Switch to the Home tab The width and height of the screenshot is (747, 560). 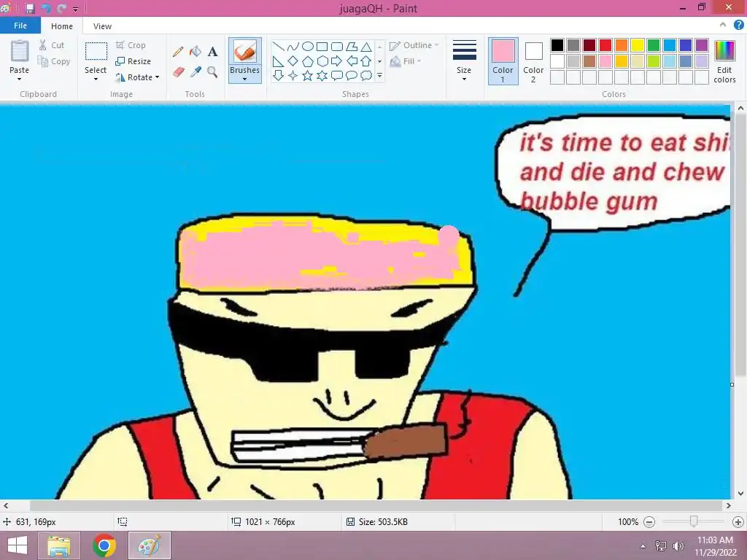click(62, 26)
